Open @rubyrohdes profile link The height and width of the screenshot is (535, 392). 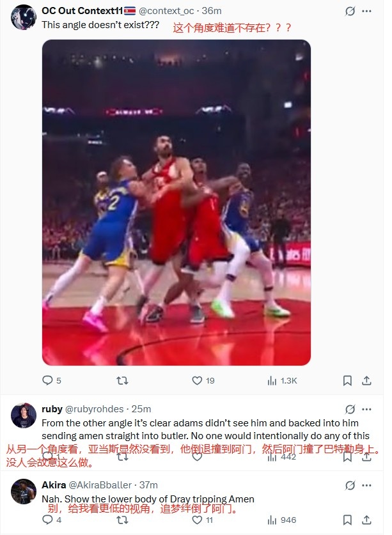(x=94, y=408)
